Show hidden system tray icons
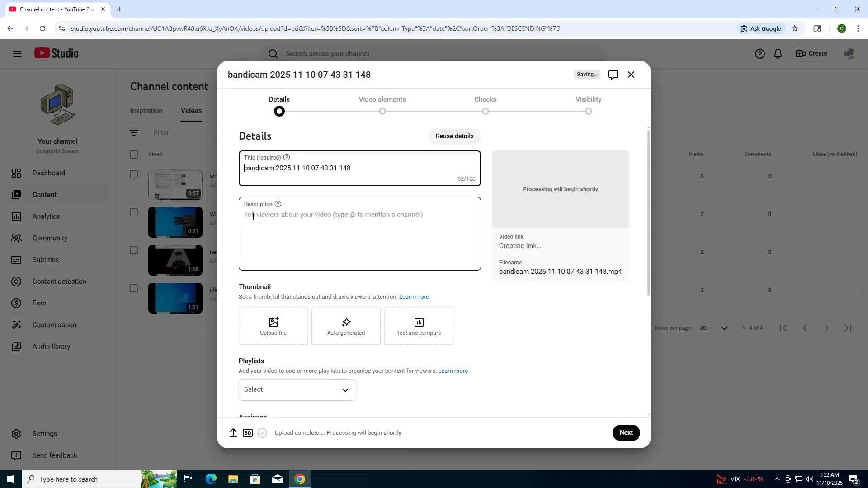Screen dimensions: 868x488 [x=777, y=479]
